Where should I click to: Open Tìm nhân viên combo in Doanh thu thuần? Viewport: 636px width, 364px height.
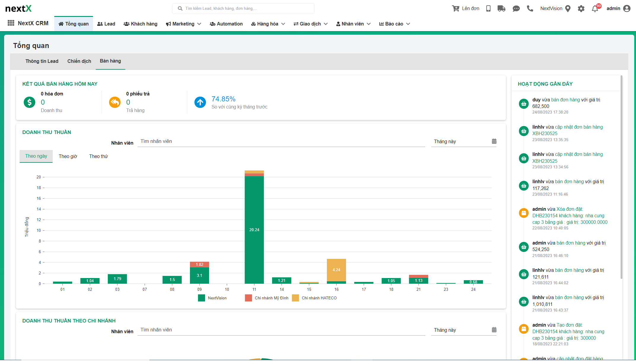point(281,141)
